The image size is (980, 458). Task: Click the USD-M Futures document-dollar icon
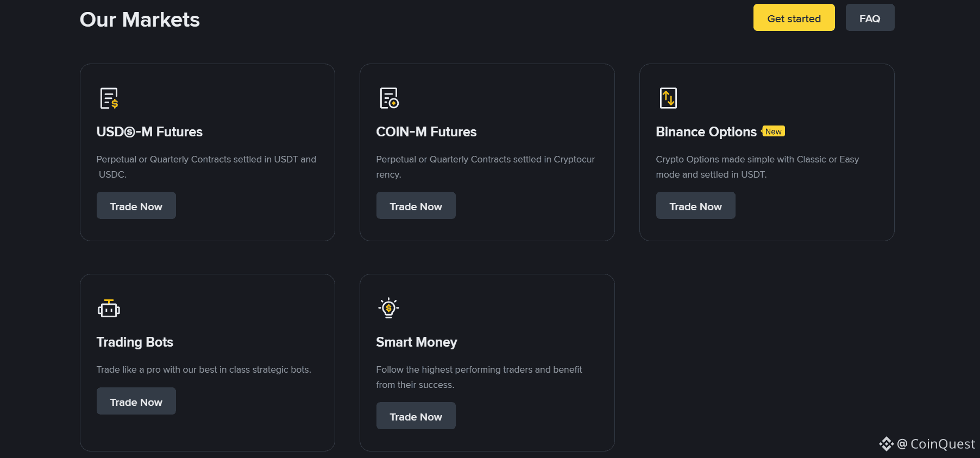point(109,98)
